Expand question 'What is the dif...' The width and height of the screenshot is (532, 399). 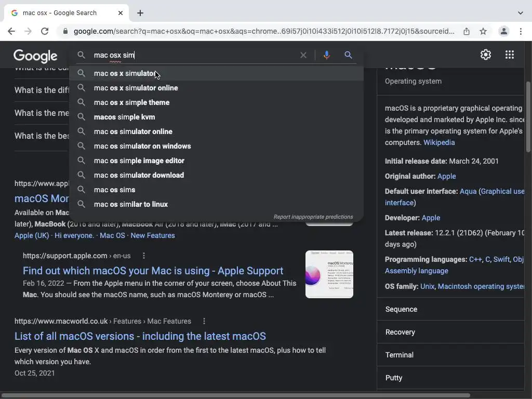click(42, 90)
